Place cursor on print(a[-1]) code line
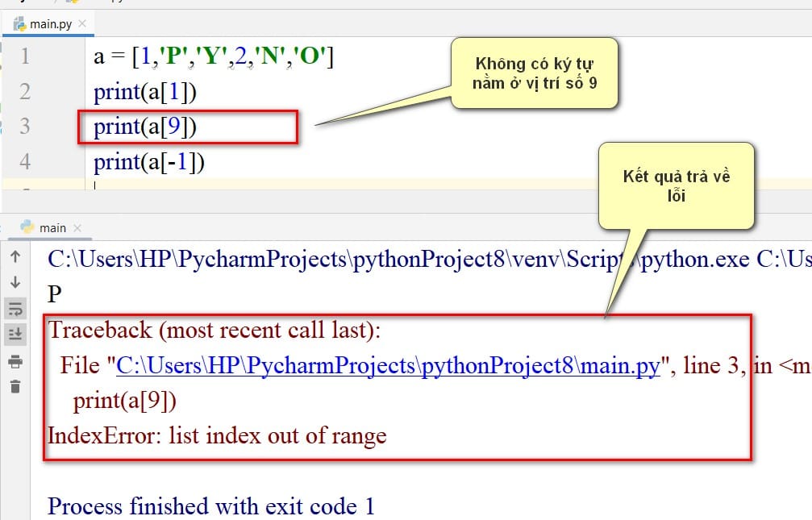This screenshot has height=520, width=812. coord(149,162)
